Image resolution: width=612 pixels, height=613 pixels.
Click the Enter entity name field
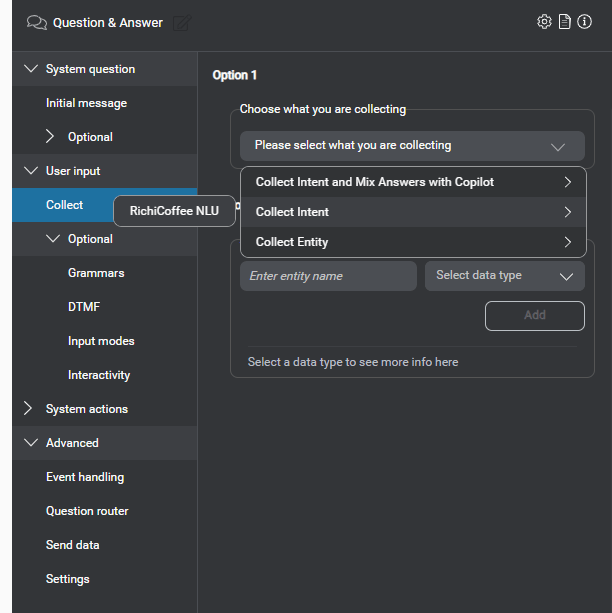point(328,276)
